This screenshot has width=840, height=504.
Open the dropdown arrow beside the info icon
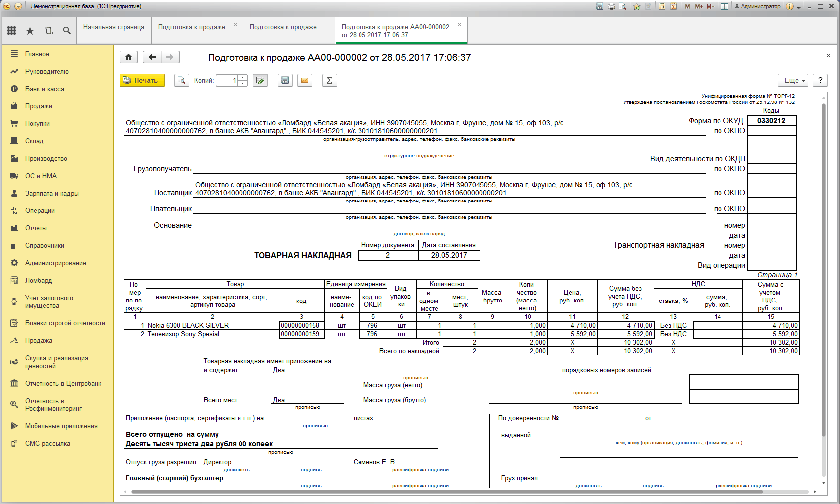798,7
